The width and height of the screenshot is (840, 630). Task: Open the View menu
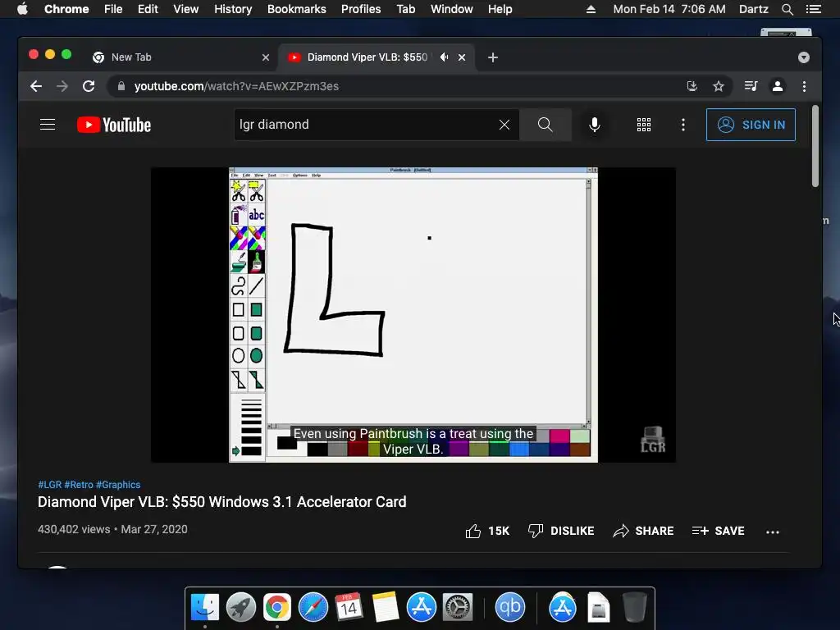point(186,9)
